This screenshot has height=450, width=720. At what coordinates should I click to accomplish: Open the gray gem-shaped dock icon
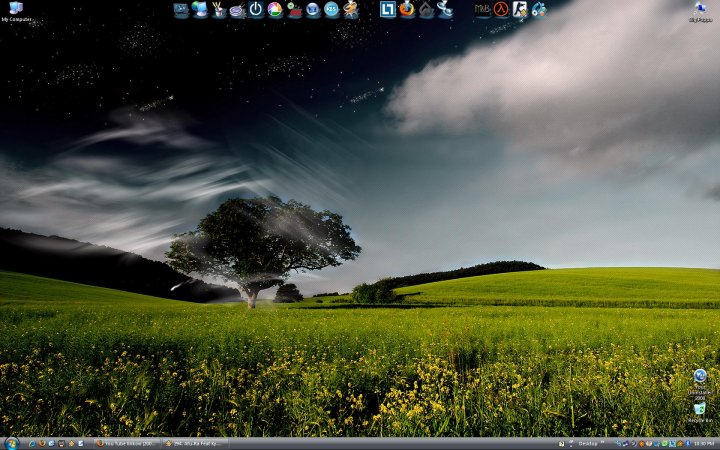(426, 9)
